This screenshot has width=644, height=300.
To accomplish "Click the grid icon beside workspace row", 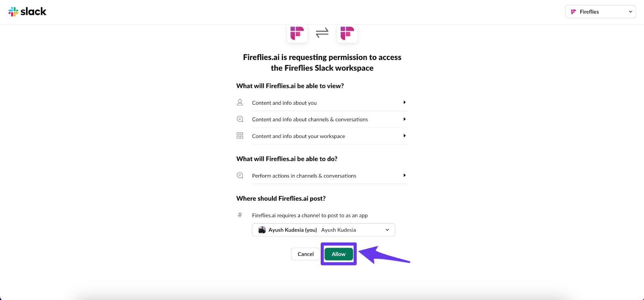I will coord(240,136).
